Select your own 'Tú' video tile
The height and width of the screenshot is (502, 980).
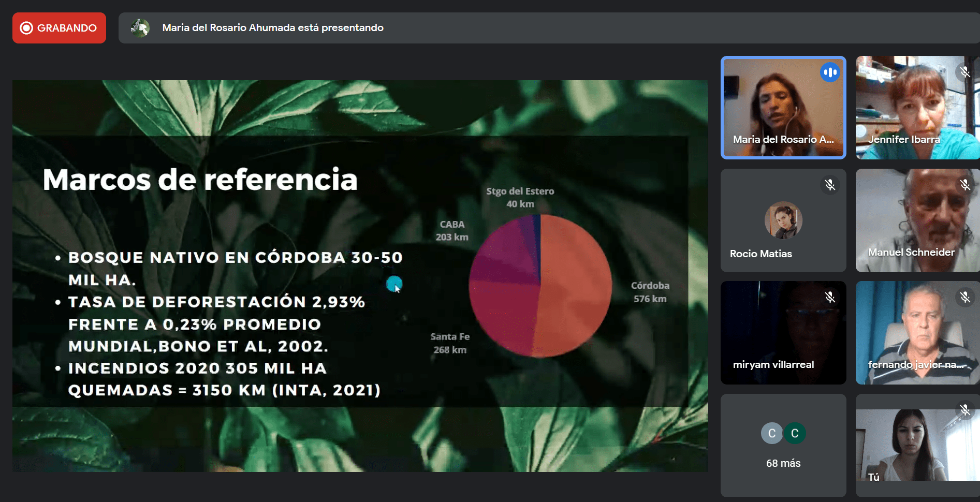point(917,446)
